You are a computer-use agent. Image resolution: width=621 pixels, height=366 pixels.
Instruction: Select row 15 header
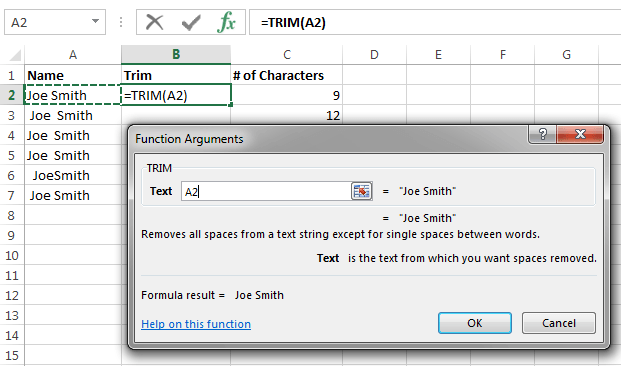pyautogui.click(x=11, y=355)
